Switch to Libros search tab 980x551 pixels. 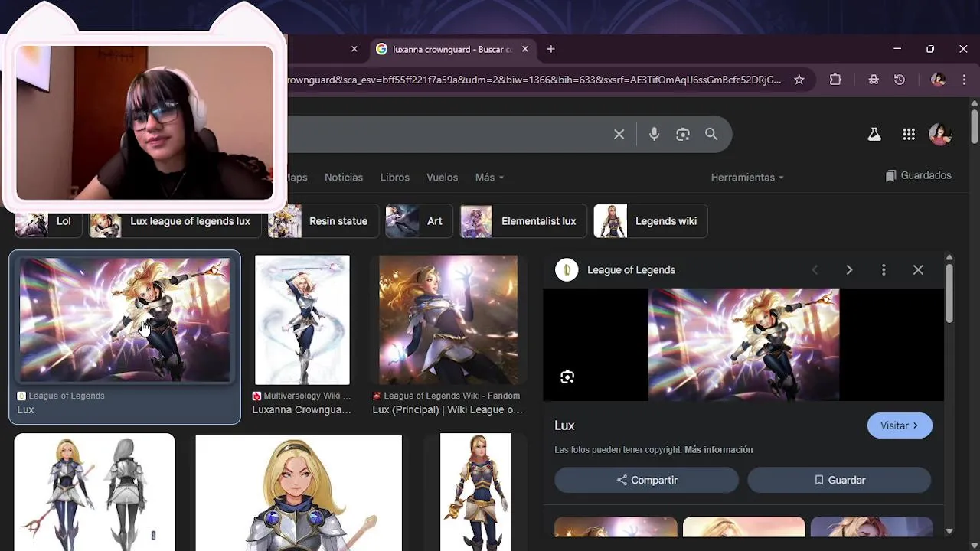point(395,178)
